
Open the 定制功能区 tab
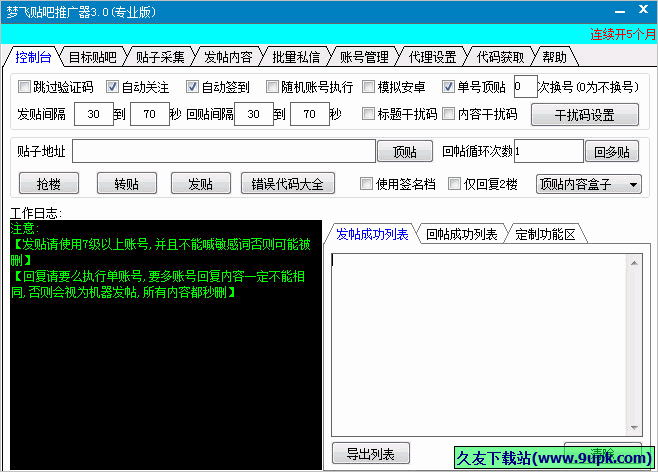coord(545,234)
